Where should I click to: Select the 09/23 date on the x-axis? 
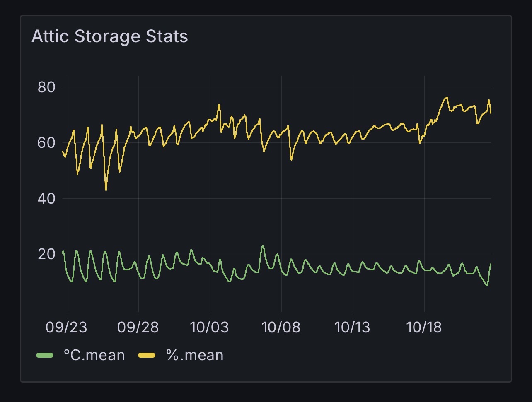point(66,327)
